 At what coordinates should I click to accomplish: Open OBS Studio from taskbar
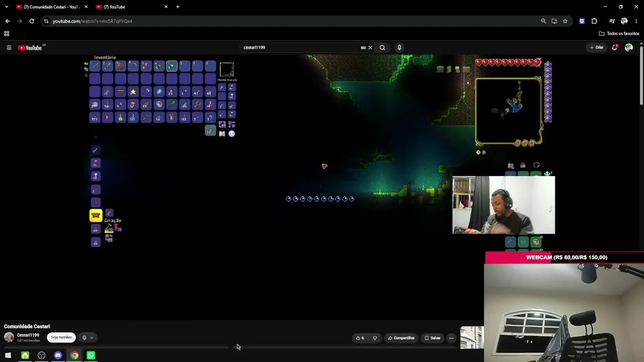tap(42, 355)
